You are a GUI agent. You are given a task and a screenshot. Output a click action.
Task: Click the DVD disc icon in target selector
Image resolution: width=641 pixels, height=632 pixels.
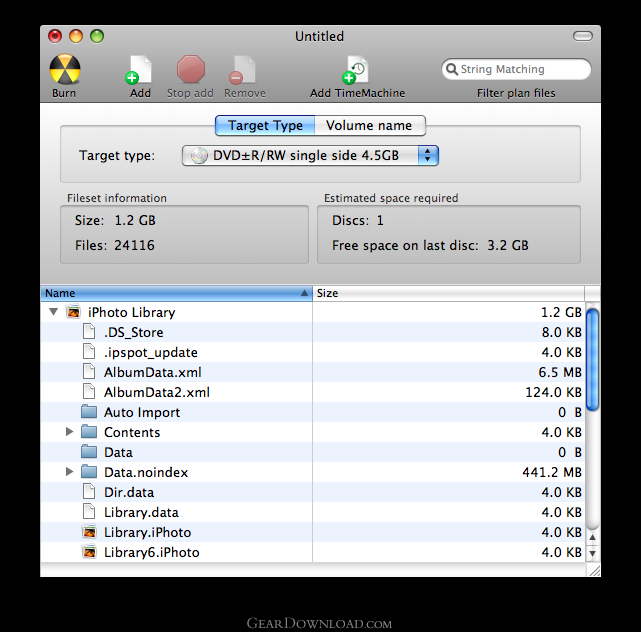click(199, 156)
